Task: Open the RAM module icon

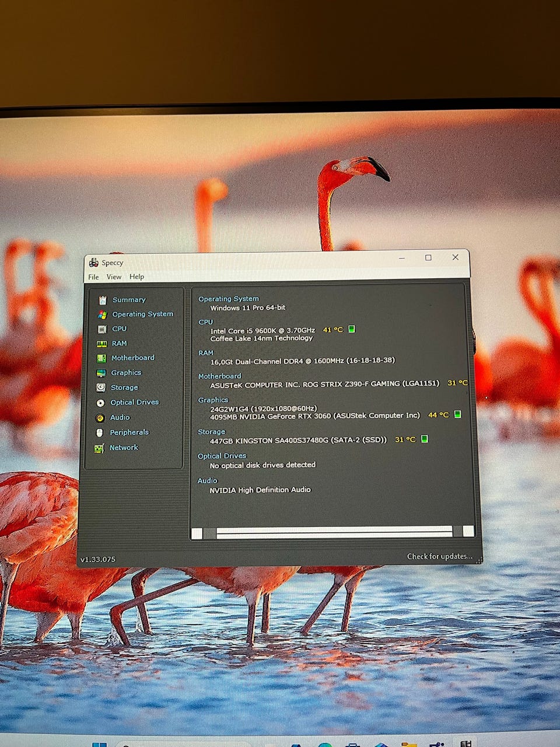Action: click(101, 344)
